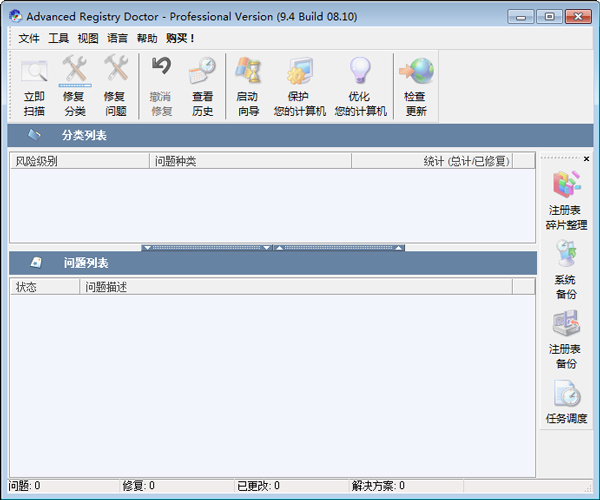Click the 分类列表 header tag icon
This screenshot has width=600, height=500.
(34, 135)
